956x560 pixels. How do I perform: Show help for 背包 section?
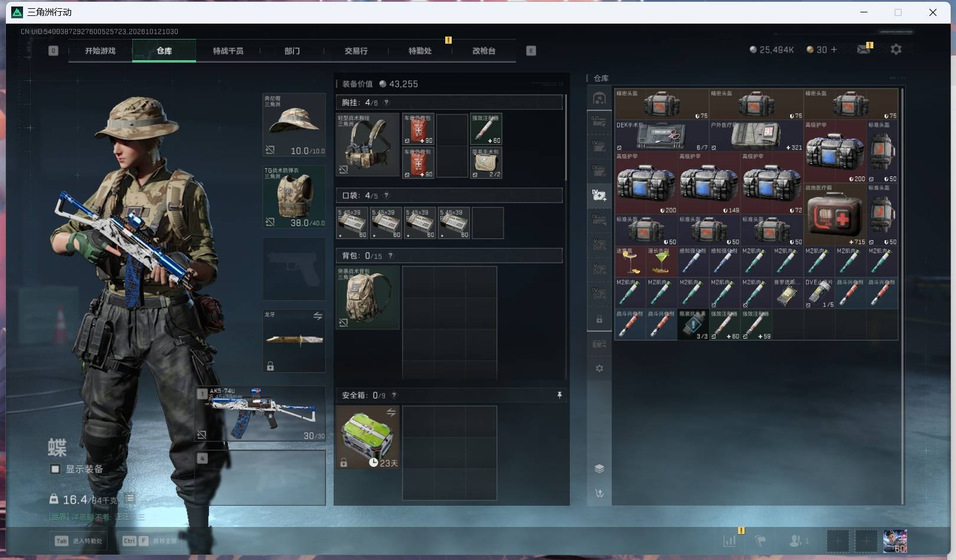point(390,256)
